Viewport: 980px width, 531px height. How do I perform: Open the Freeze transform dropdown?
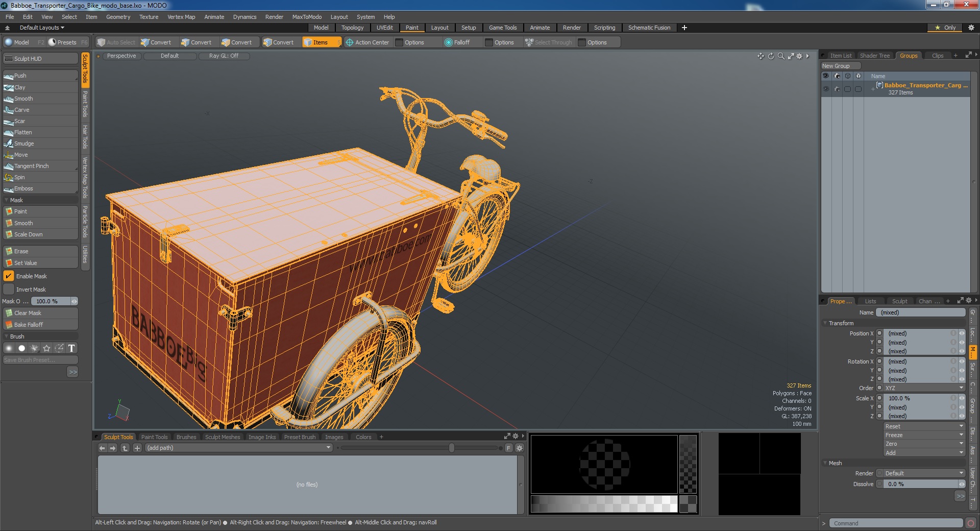924,435
